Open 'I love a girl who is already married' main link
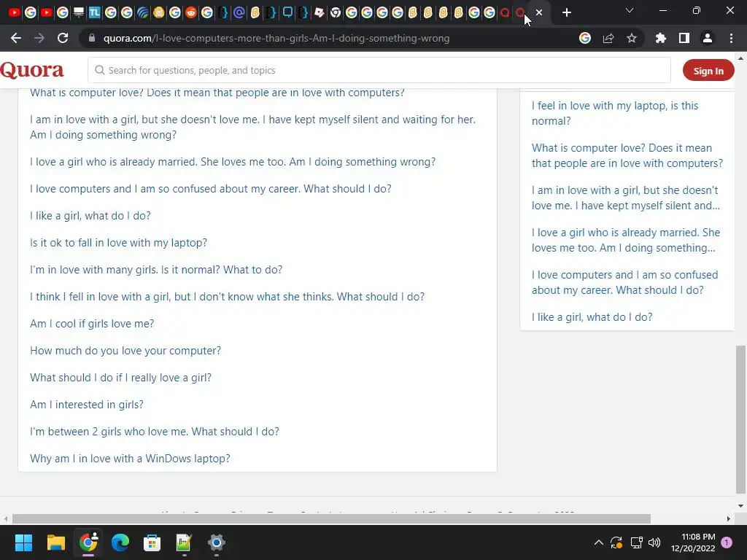The height and width of the screenshot is (560, 747). [233, 162]
